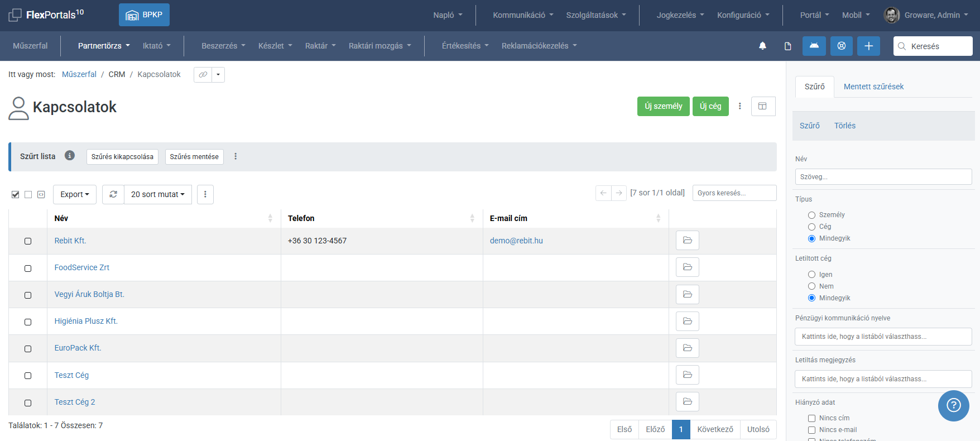Open the three-dot menu next to Új cég
Viewport: 980px width, 441px height.
pyautogui.click(x=740, y=106)
